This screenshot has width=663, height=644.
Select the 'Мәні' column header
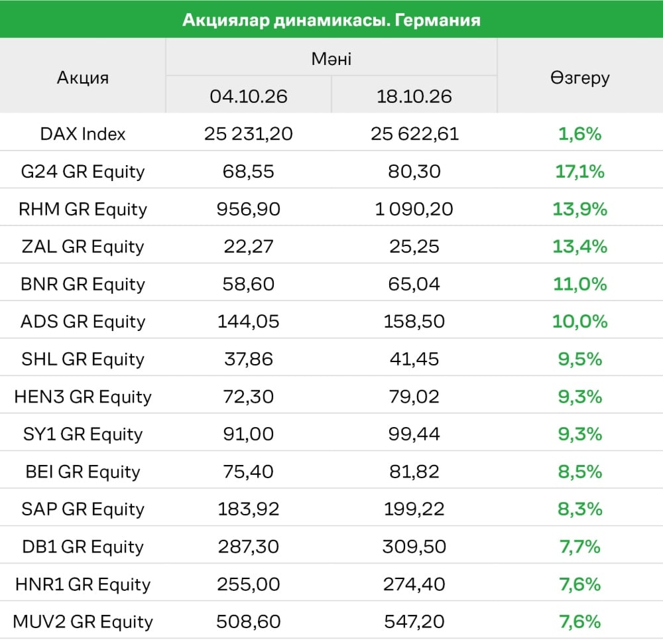[331, 59]
